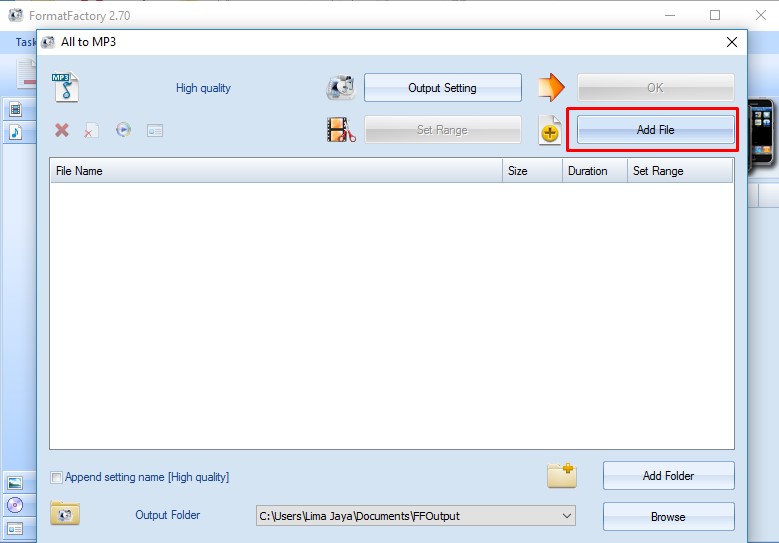This screenshot has height=543, width=779.
Task: Click the Output Folder icon
Action: click(x=65, y=514)
